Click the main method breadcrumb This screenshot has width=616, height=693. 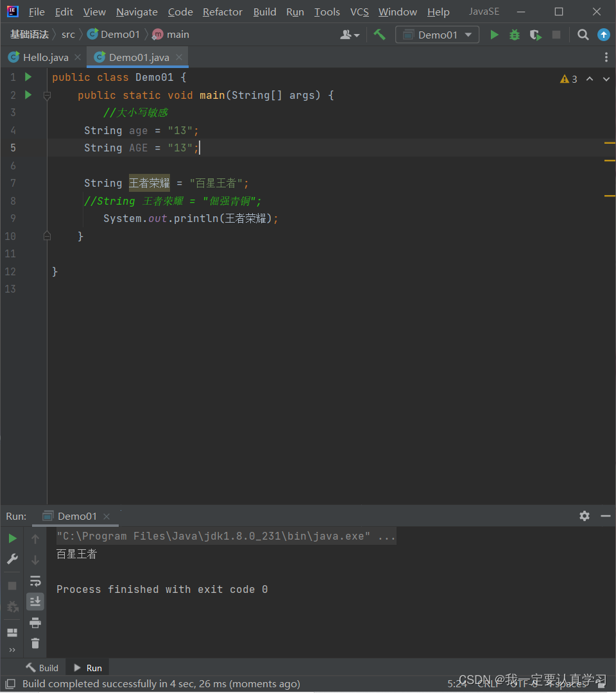(171, 35)
